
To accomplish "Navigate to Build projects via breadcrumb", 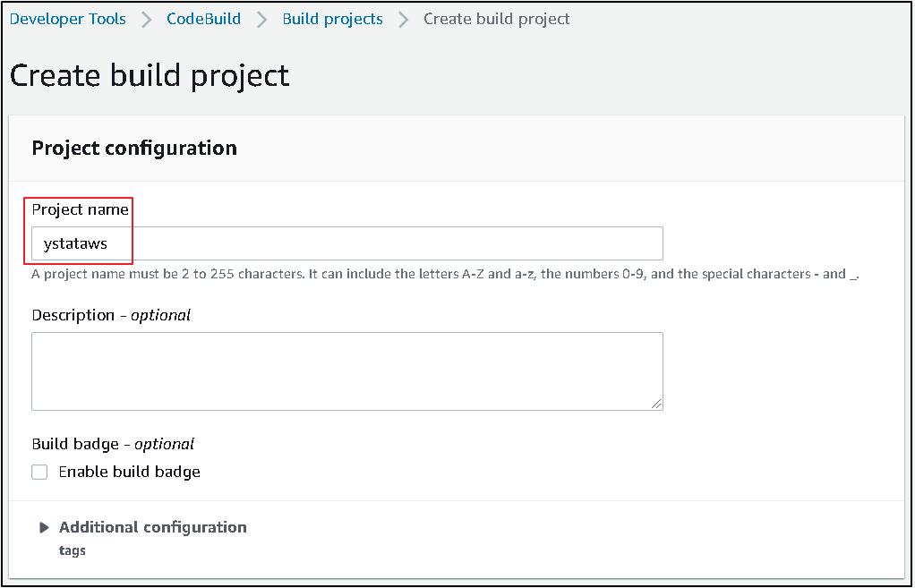I will (x=332, y=18).
